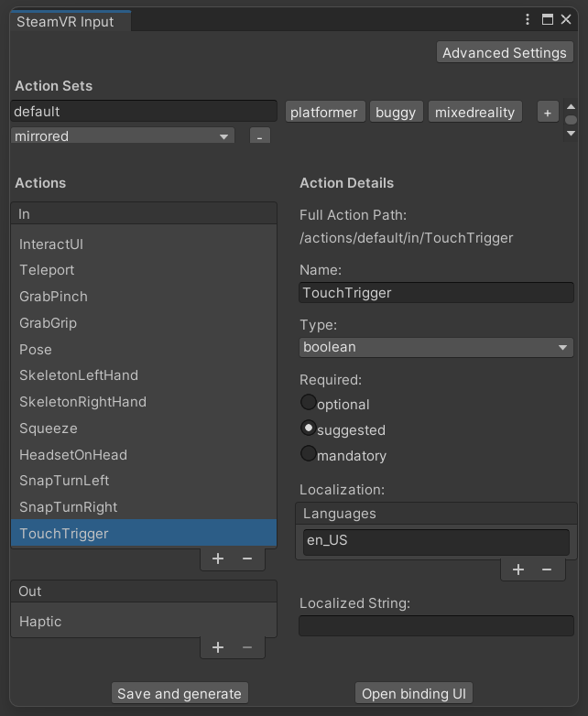Screen dimensions: 588x716
Task: Click the Name field with TouchTrigger
Action: point(436,292)
